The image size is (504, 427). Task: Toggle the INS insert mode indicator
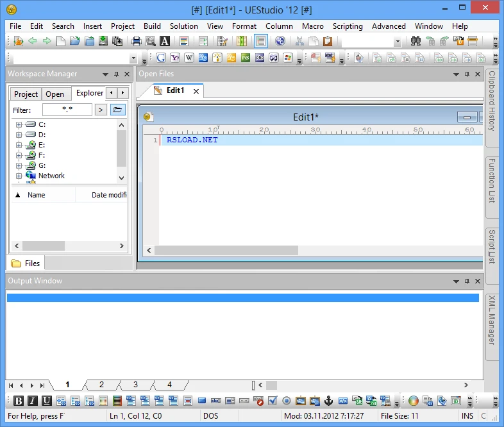point(467,416)
